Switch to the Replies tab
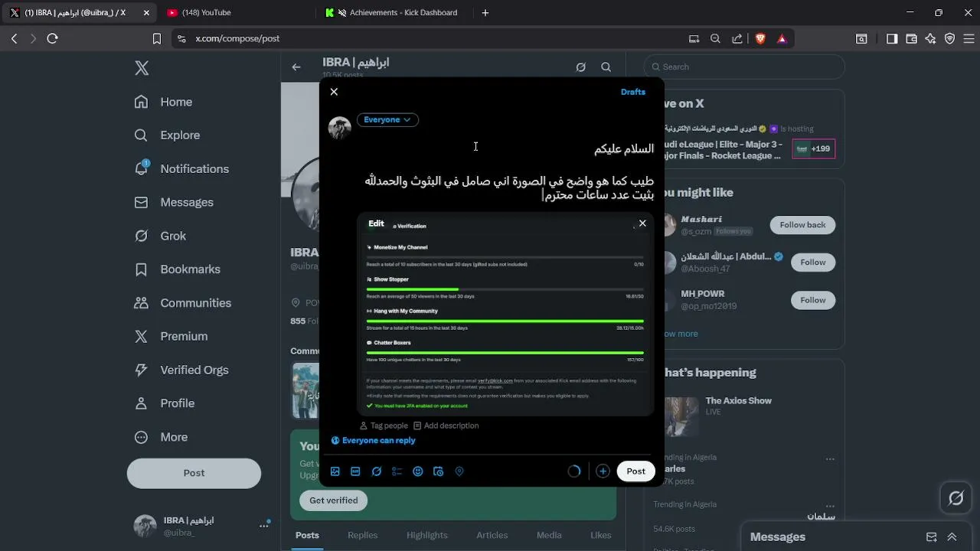This screenshot has width=980, height=551. pyautogui.click(x=363, y=535)
